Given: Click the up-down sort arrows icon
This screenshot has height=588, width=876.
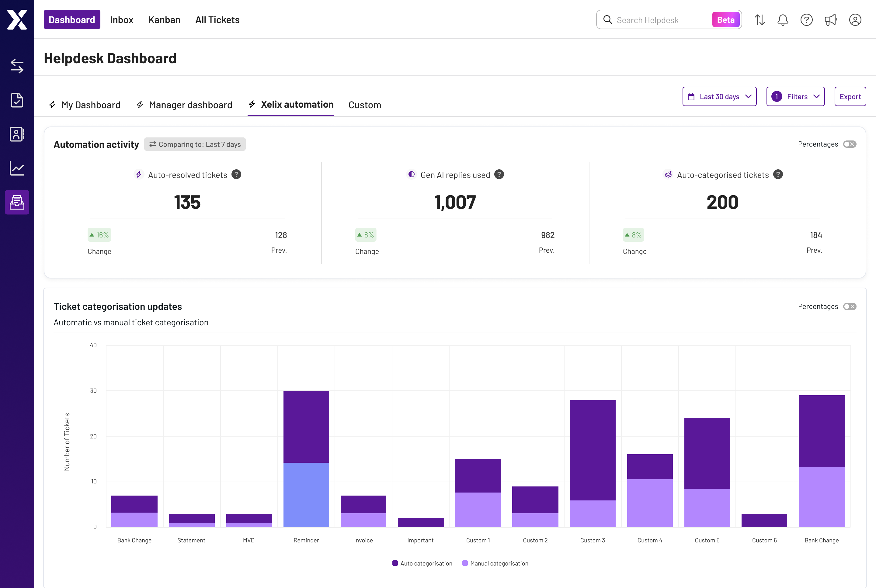Looking at the screenshot, I should point(760,19).
